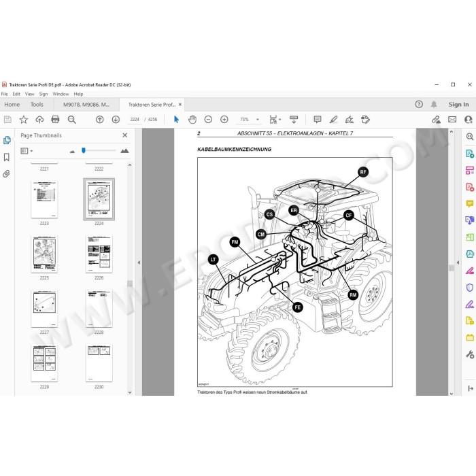Open the 73% zoom level dropdown
Image resolution: width=476 pixels, height=476 pixels.
[258, 120]
